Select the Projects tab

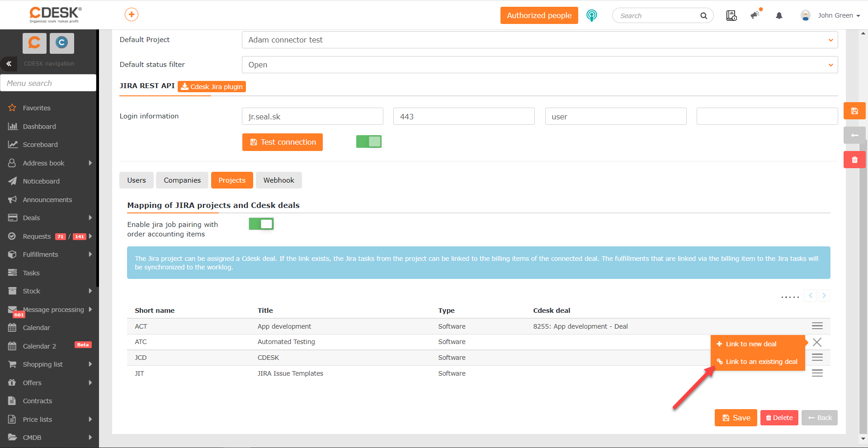pyautogui.click(x=232, y=180)
